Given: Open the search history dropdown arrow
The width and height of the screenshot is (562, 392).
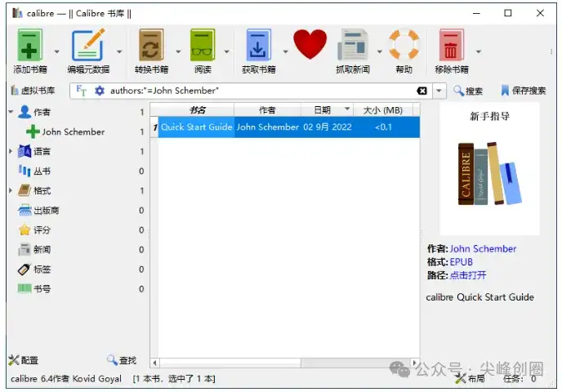Looking at the screenshot, I should point(439,91).
